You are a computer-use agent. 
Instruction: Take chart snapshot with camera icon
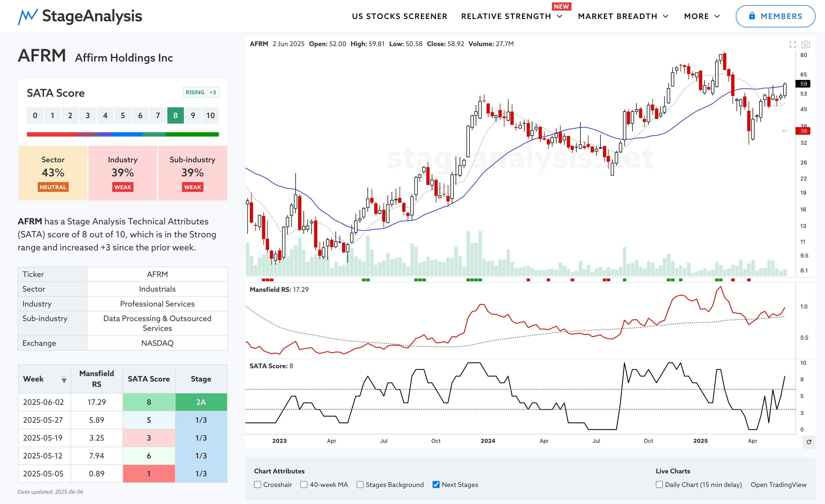point(805,44)
